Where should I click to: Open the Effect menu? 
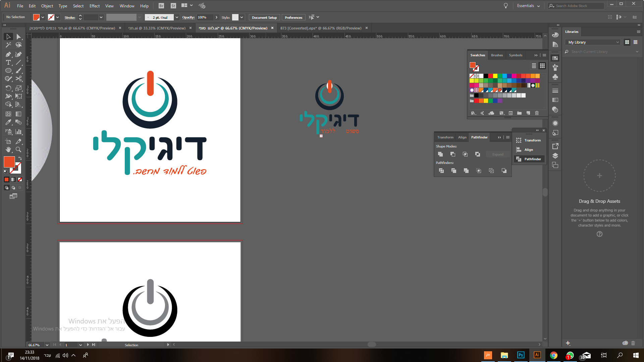pyautogui.click(x=94, y=6)
